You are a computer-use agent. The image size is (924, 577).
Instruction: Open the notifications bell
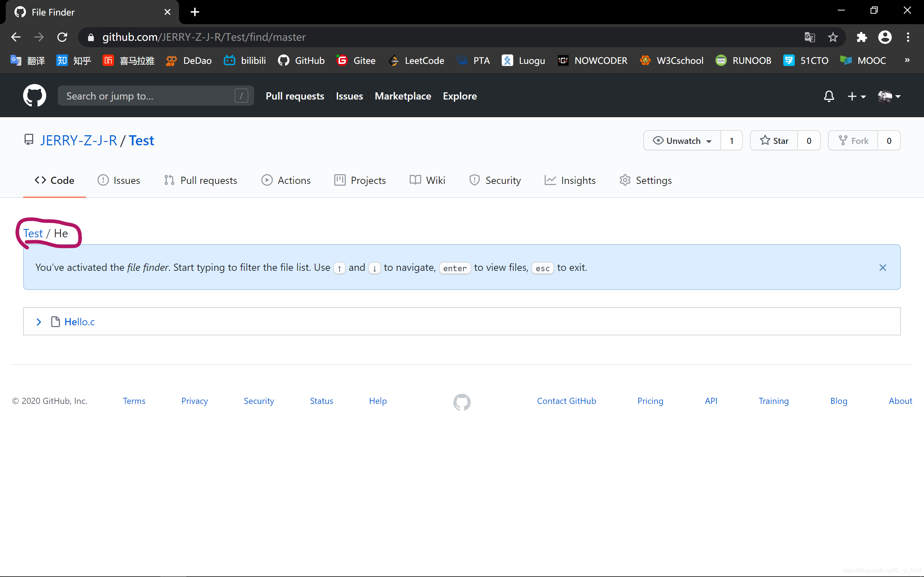[829, 96]
